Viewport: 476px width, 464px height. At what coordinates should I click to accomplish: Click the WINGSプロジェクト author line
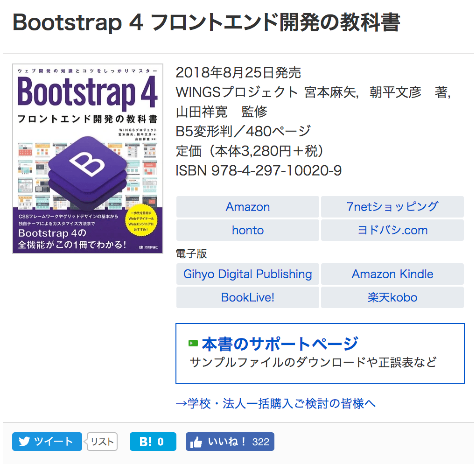(x=313, y=92)
